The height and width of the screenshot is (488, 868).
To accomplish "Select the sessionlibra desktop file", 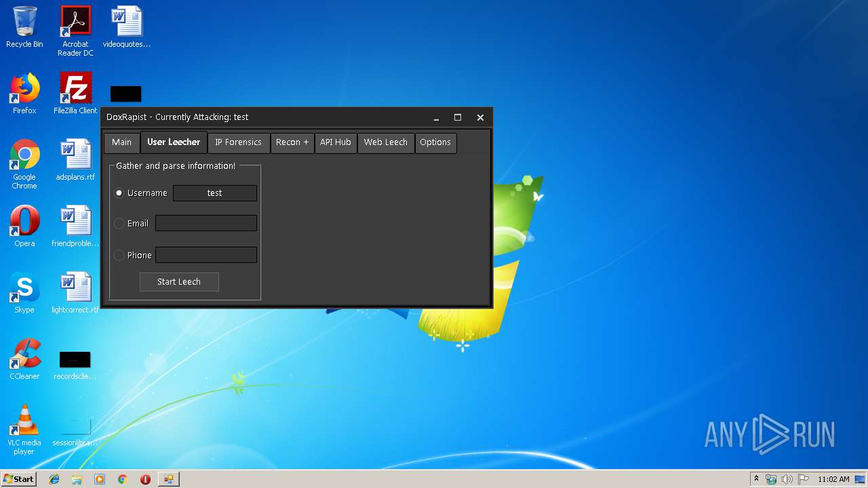I will click(75, 432).
